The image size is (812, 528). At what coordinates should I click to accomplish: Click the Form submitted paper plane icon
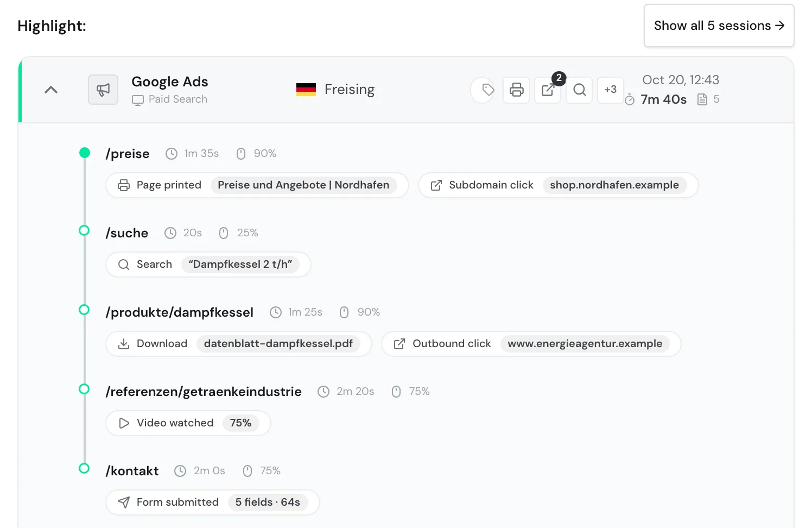pyautogui.click(x=124, y=502)
